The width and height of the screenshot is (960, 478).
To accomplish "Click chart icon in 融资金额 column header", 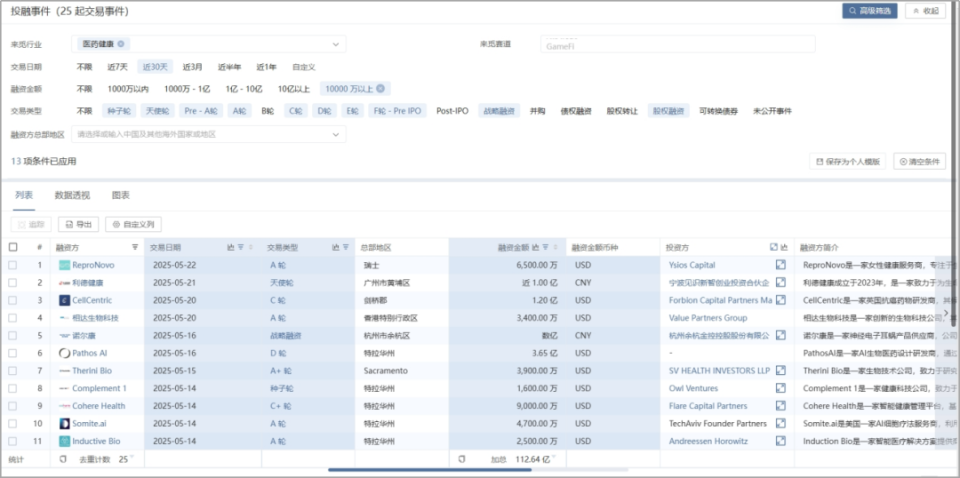I will (536, 247).
